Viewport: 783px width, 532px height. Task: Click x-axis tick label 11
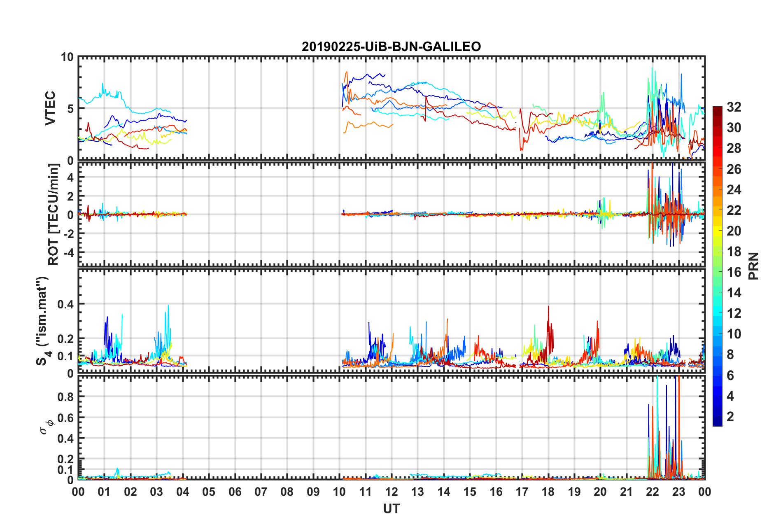(366, 492)
